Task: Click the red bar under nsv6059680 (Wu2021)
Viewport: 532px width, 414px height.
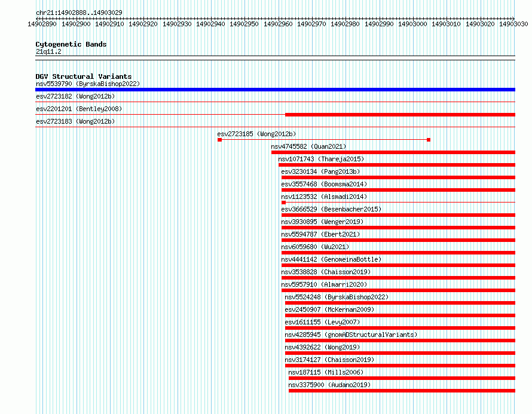Action: (398, 253)
